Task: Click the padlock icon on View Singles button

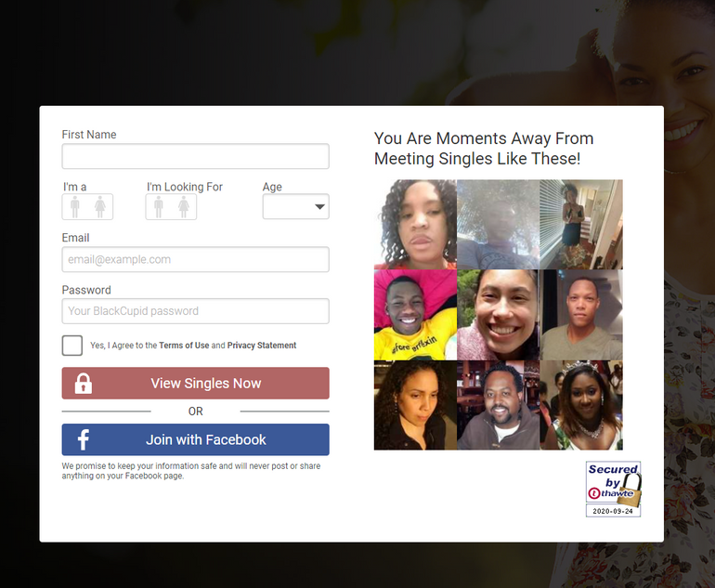Action: click(83, 384)
